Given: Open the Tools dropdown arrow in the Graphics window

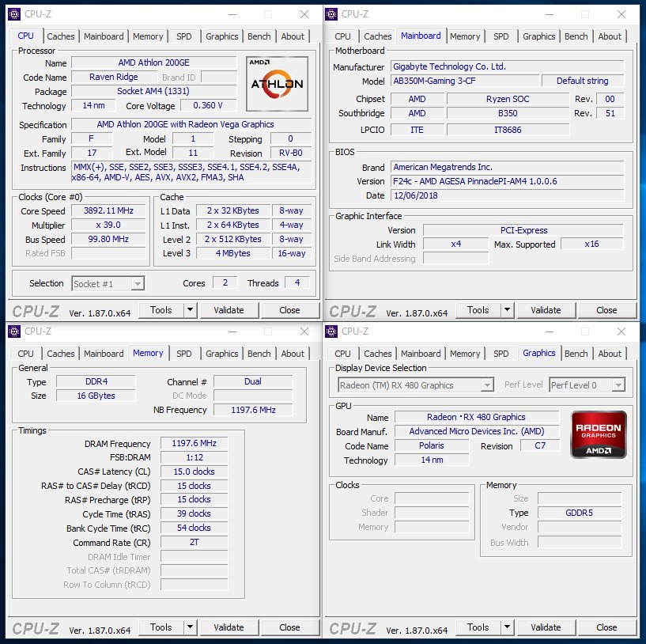Looking at the screenshot, I should tap(507, 627).
